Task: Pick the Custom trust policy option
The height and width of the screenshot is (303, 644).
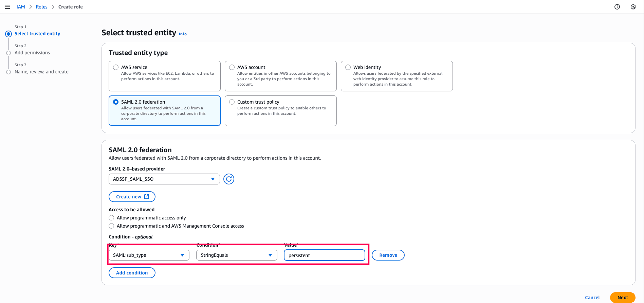Action: [232, 102]
